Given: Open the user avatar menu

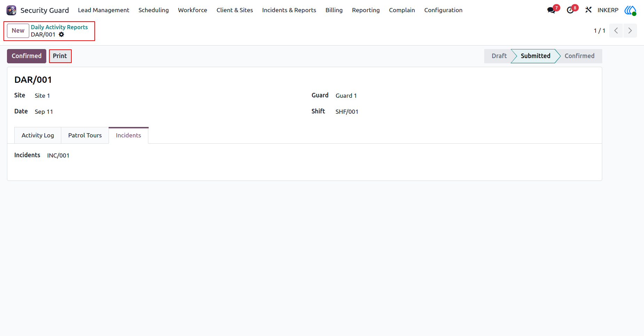Looking at the screenshot, I should coord(630,10).
